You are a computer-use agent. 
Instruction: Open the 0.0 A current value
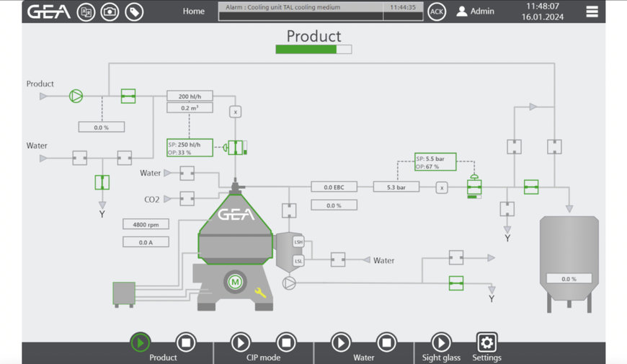point(146,242)
